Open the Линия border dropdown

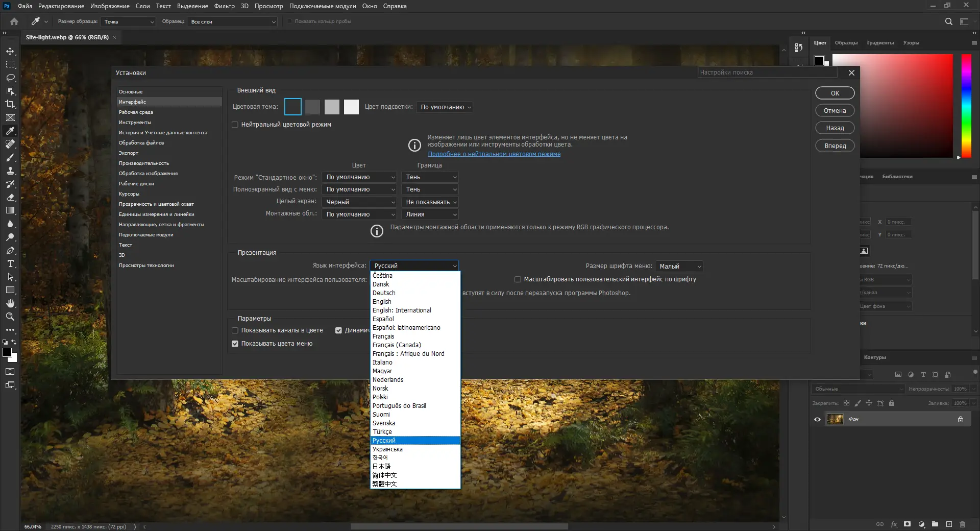[430, 214]
